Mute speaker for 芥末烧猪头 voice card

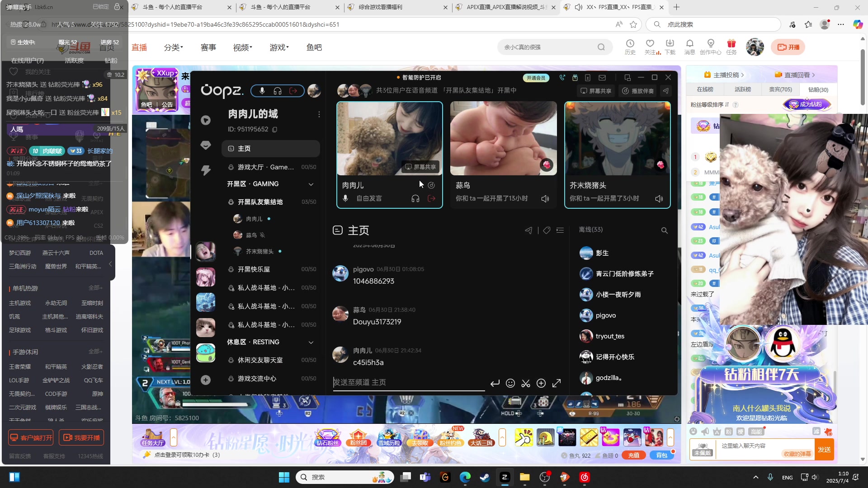click(659, 199)
